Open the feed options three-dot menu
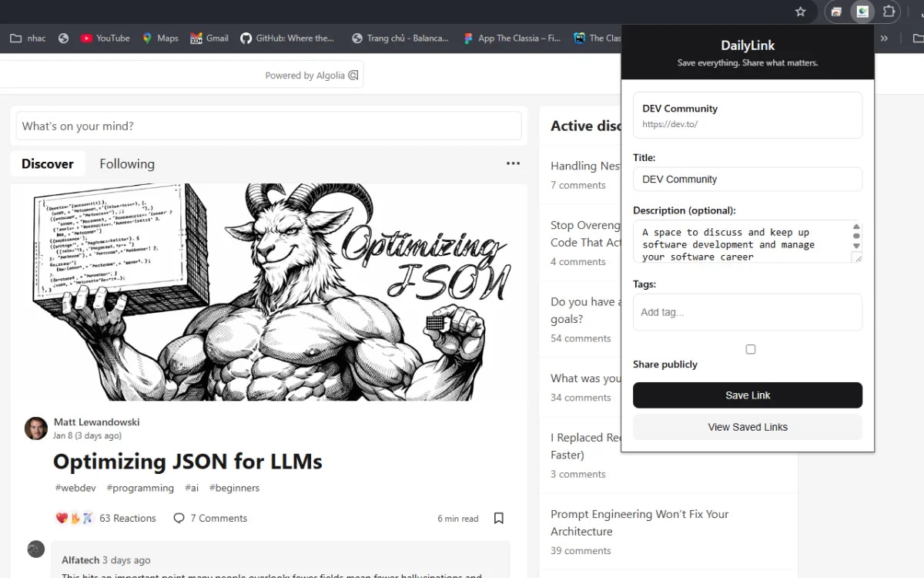 click(513, 163)
